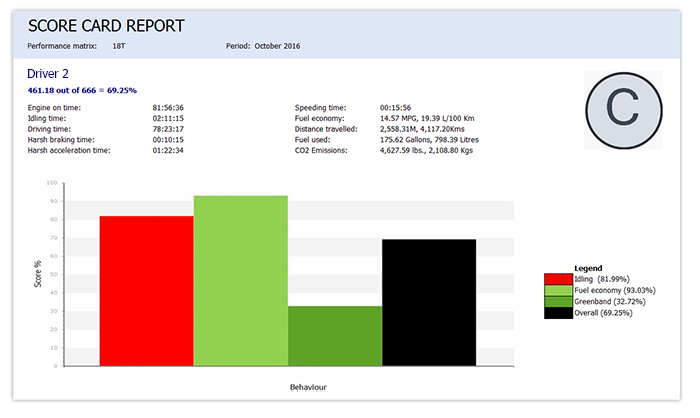Image resolution: width=700 pixels, height=418 pixels.
Task: Click the Performance matrix 18T value
Action: tap(119, 46)
